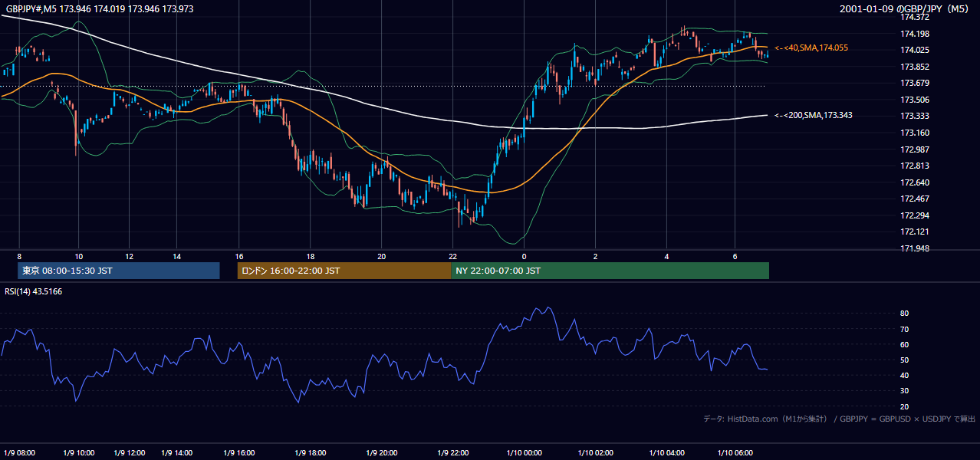
Task: Click the 172.121 price axis value
Action: [916, 232]
